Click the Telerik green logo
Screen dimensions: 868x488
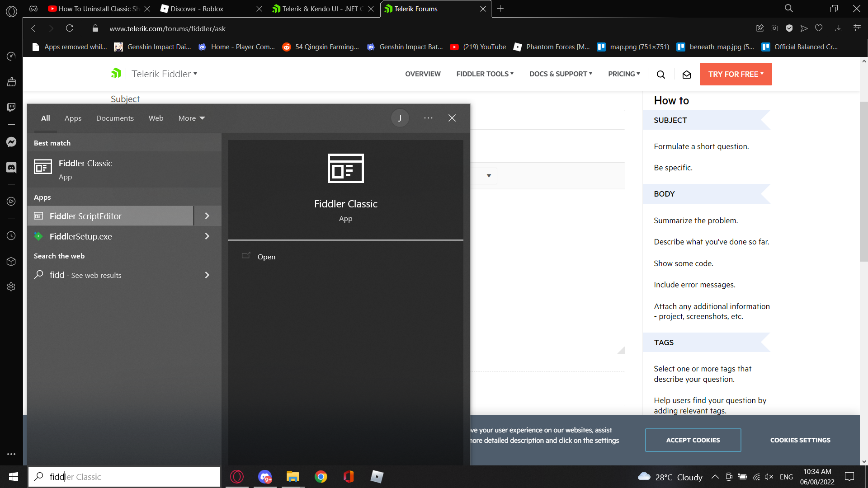click(x=116, y=73)
